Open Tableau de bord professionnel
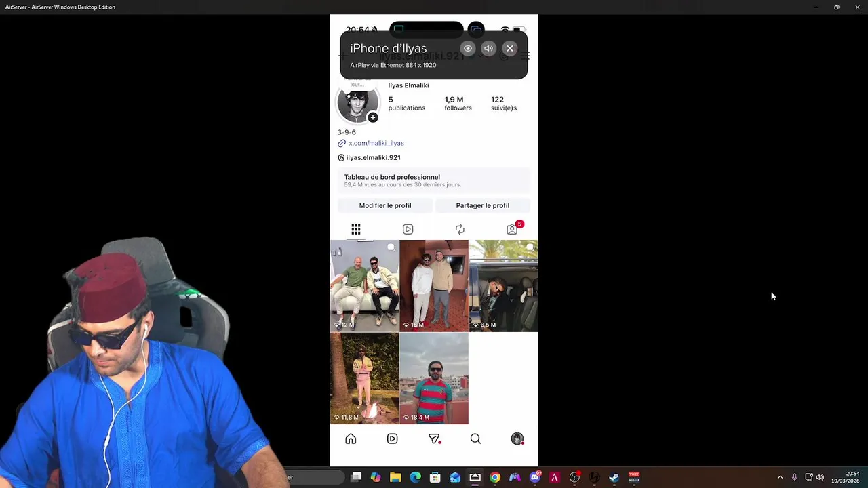 click(434, 180)
